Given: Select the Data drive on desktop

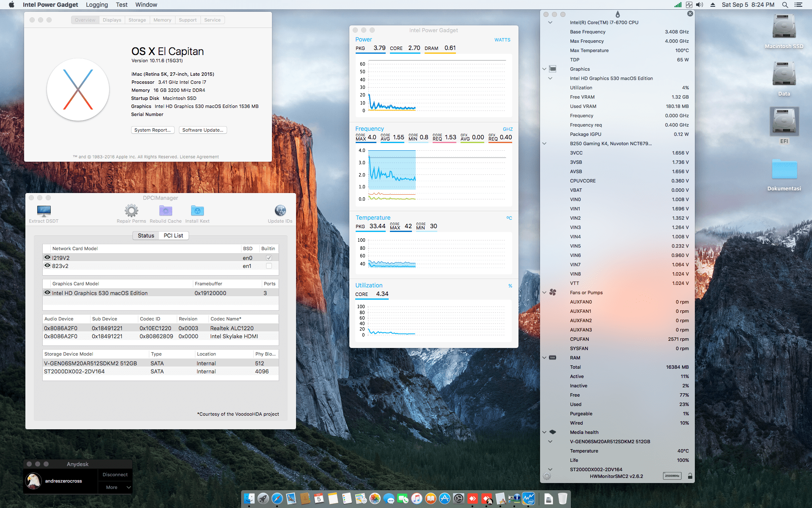Looking at the screenshot, I should click(x=784, y=75).
